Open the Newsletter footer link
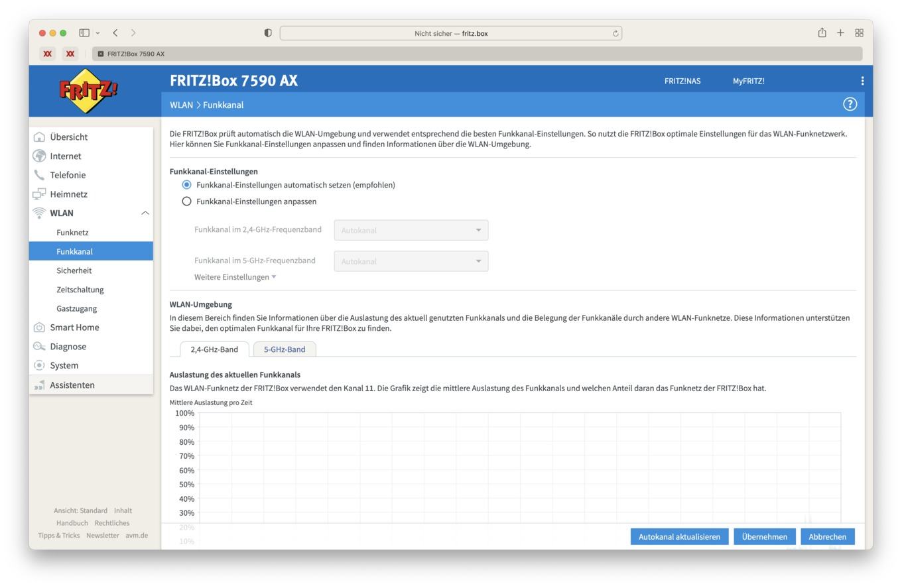The height and width of the screenshot is (588, 902). [x=103, y=536]
